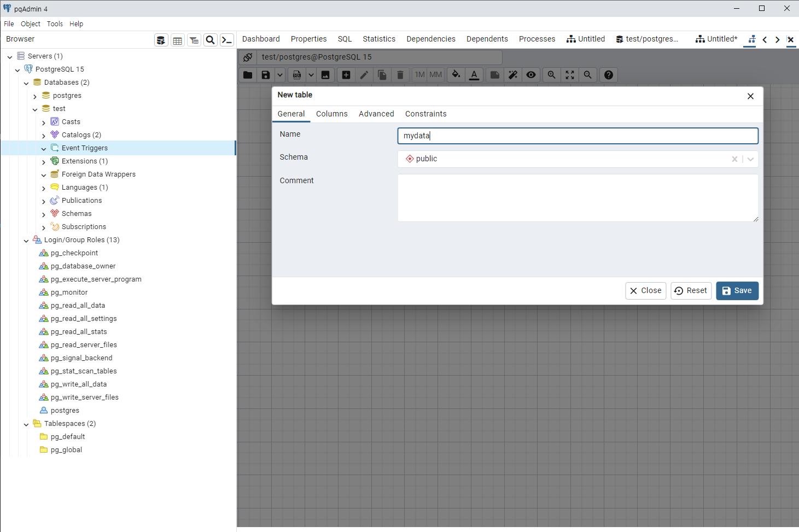
Task: Open the Tools menu
Action: 55,24
